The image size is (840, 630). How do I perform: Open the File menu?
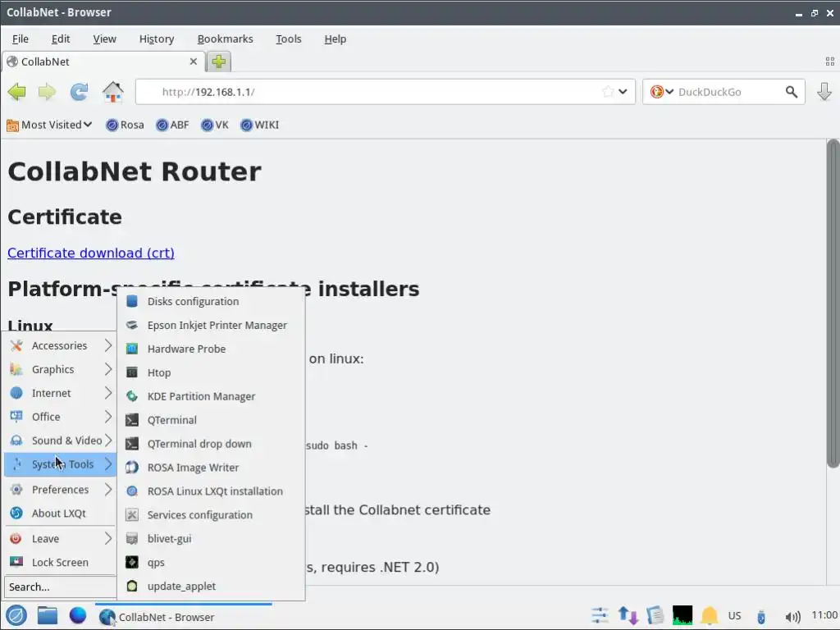tap(21, 39)
